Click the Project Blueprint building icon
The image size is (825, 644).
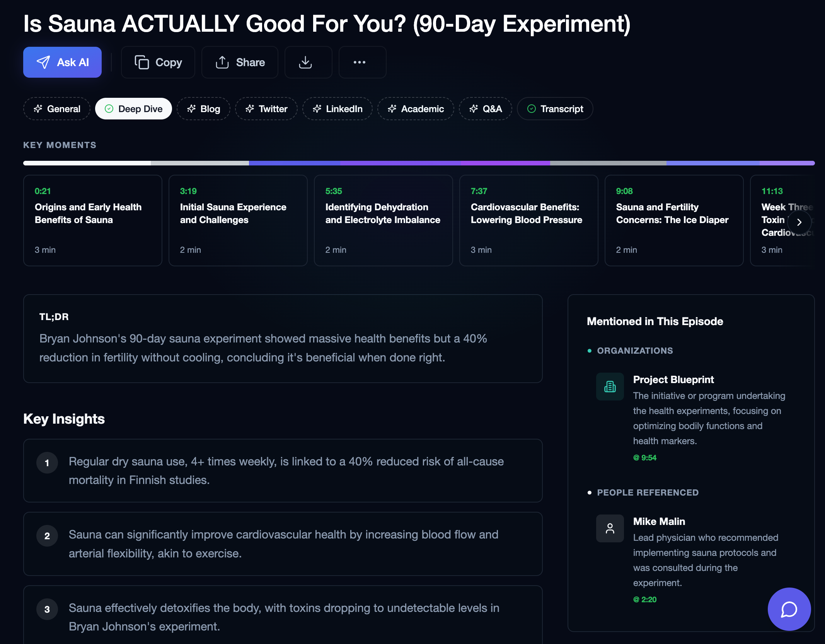pos(610,386)
